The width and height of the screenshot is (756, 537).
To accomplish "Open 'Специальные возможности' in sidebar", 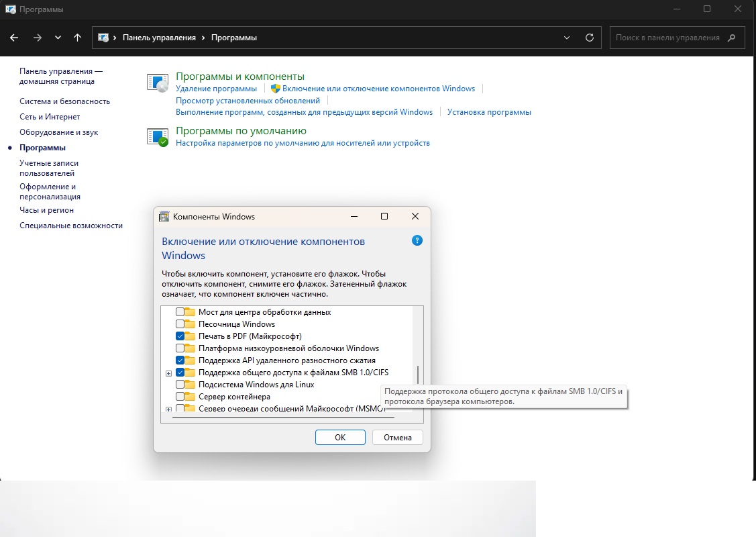I will [71, 226].
